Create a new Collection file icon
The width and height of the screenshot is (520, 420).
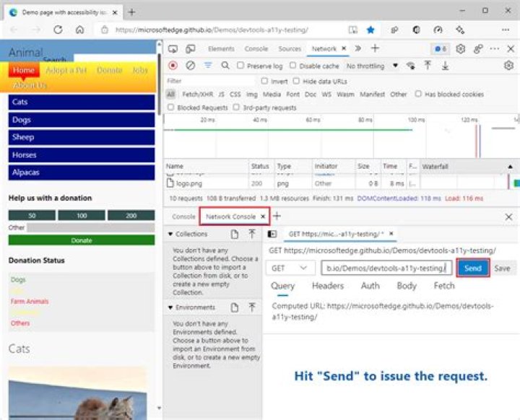point(235,234)
